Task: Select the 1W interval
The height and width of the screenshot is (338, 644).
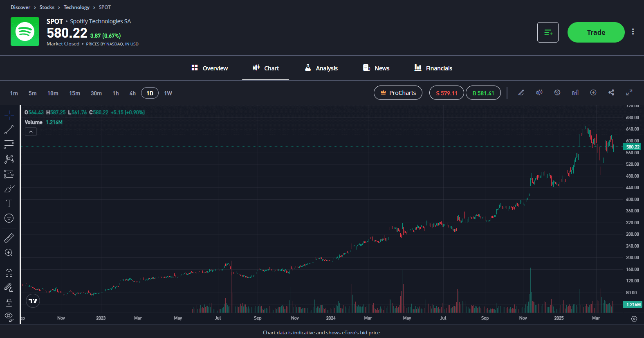Action: pos(168,93)
